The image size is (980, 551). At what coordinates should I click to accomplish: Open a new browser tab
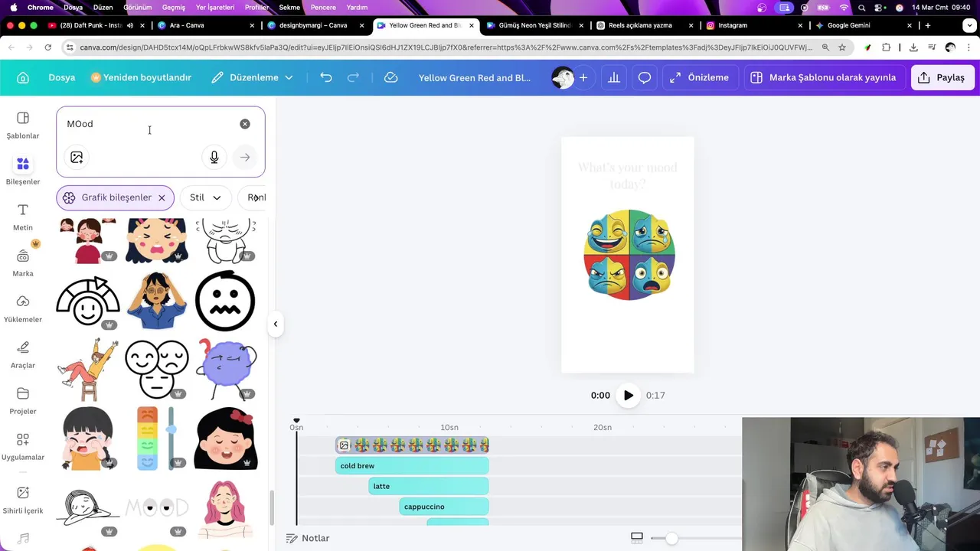click(928, 25)
